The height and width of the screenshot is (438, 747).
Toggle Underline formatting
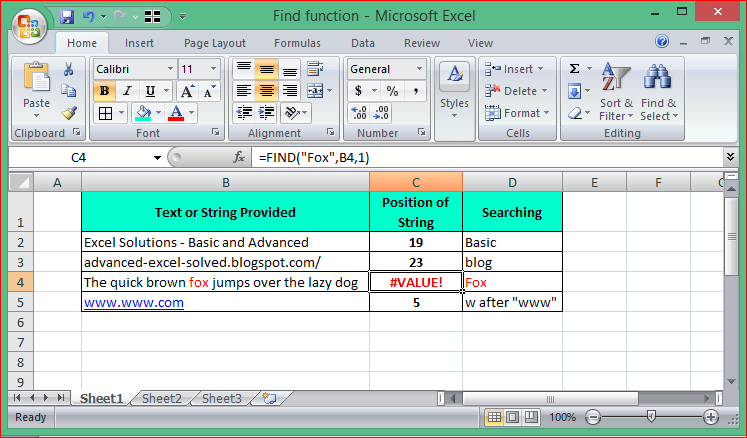(x=150, y=91)
